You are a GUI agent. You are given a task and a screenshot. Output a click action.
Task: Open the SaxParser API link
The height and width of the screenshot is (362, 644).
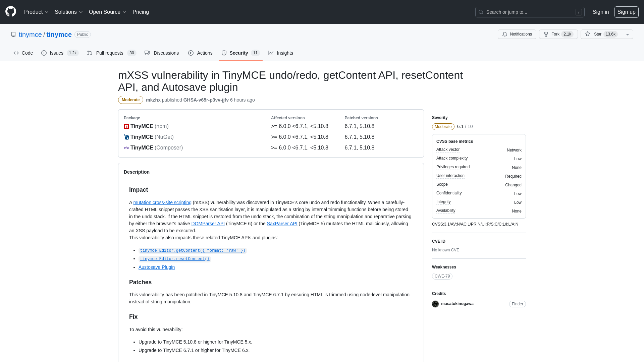point(282,224)
